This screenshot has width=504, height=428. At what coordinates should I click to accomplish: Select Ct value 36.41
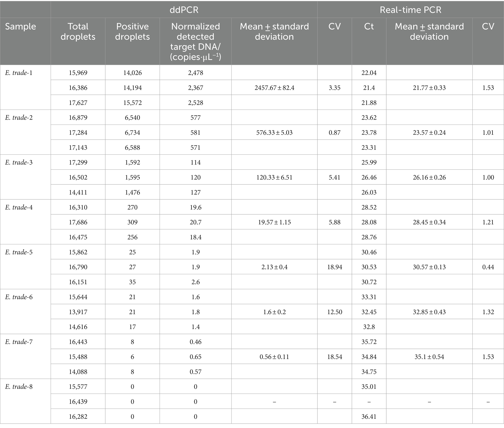369,416
